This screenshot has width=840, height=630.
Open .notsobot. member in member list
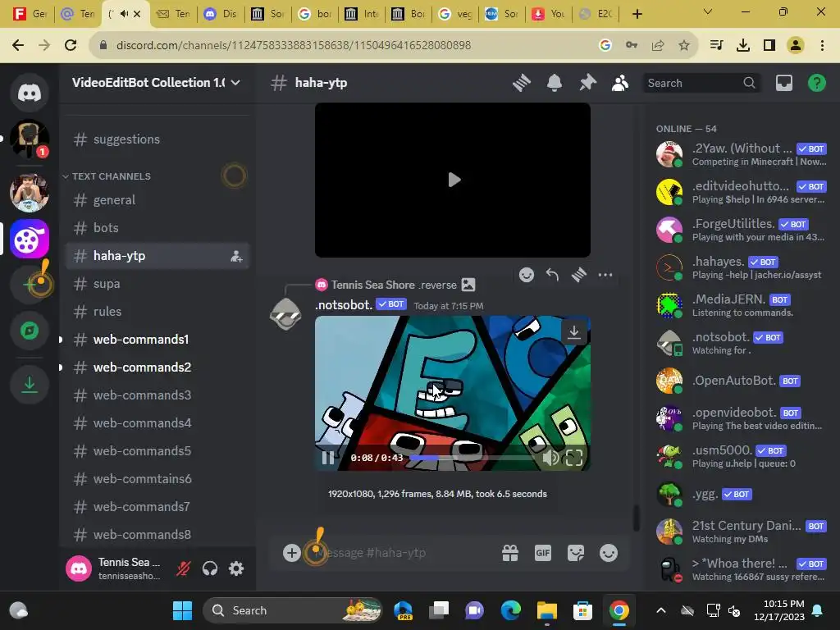click(742, 343)
